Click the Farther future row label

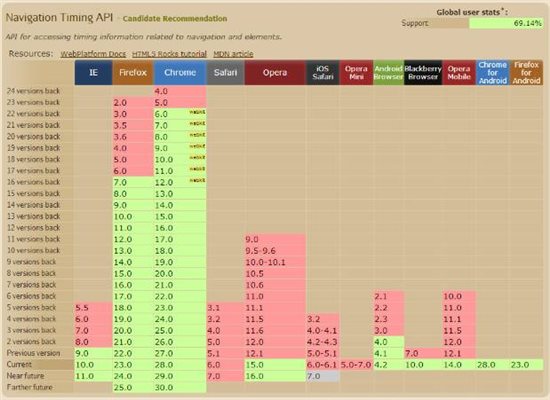pos(29,387)
